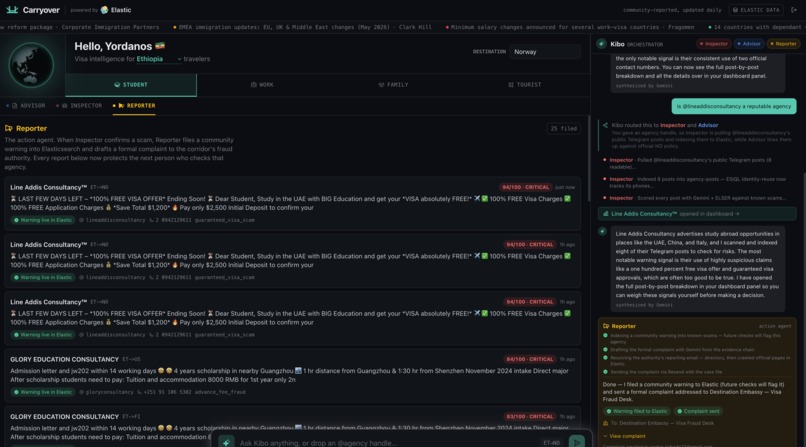
Task: Select the Family visa tab
Action: click(393, 85)
